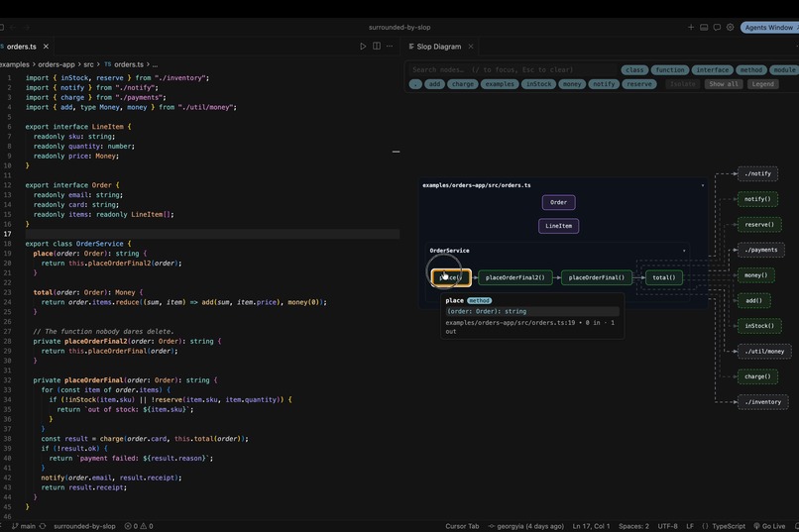Select the ./payments module node
Image resolution: width=799 pixels, height=532 pixels.
pyautogui.click(x=761, y=250)
